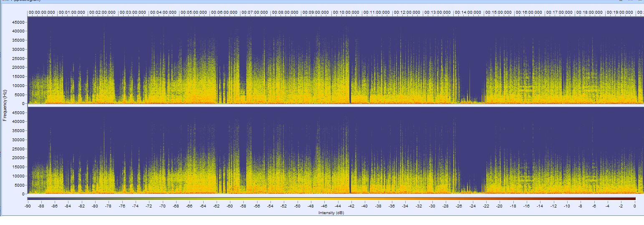Select 00:17:00:000 on the time ruler
This screenshot has width=644, height=225.
tap(560, 12)
